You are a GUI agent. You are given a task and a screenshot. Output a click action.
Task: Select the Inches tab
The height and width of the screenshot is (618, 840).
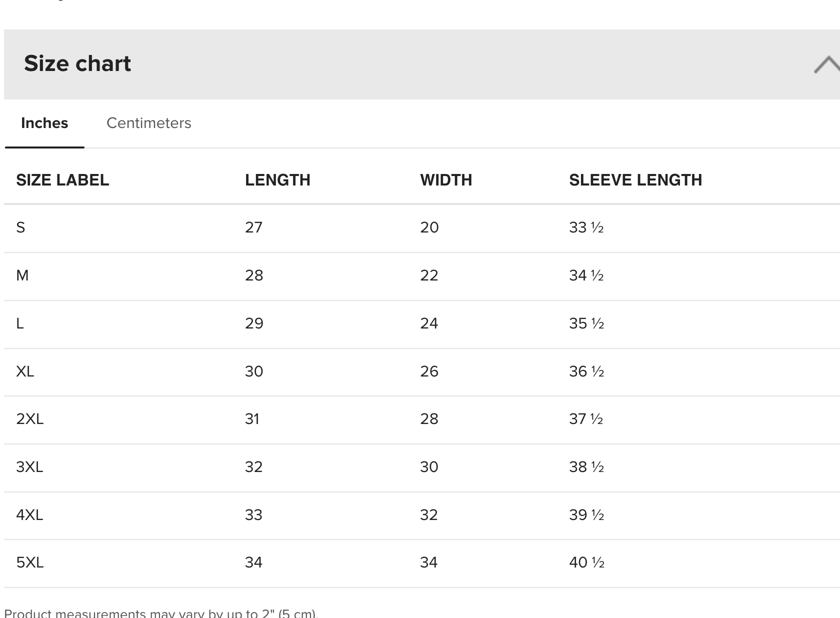pos(44,123)
